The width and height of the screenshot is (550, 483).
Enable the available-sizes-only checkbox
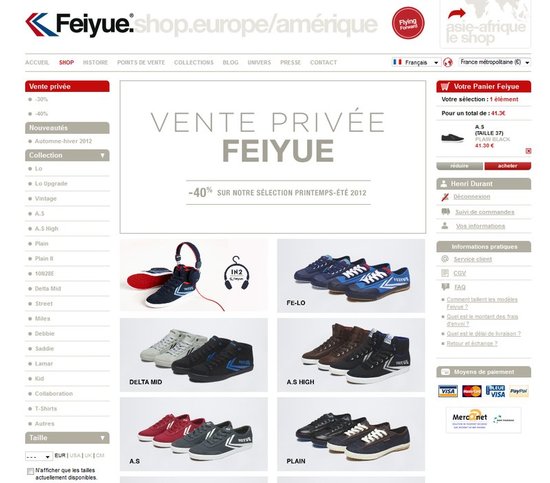[x=30, y=471]
